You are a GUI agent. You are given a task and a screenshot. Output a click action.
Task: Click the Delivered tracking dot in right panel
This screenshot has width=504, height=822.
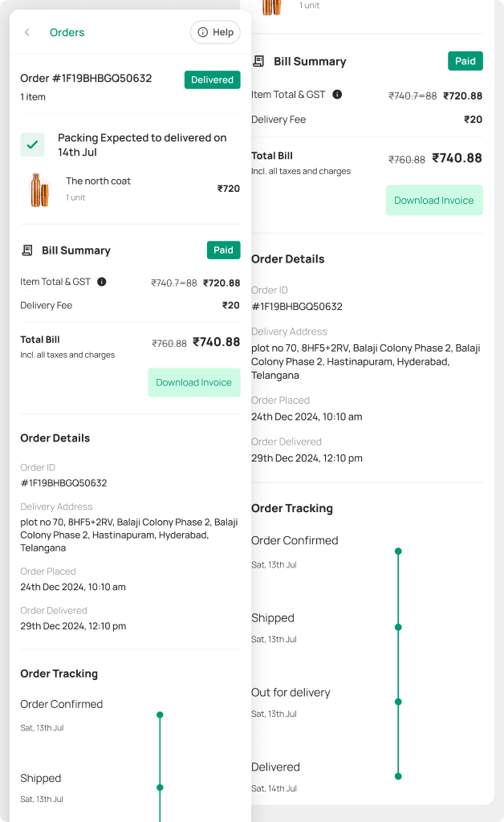click(398, 776)
